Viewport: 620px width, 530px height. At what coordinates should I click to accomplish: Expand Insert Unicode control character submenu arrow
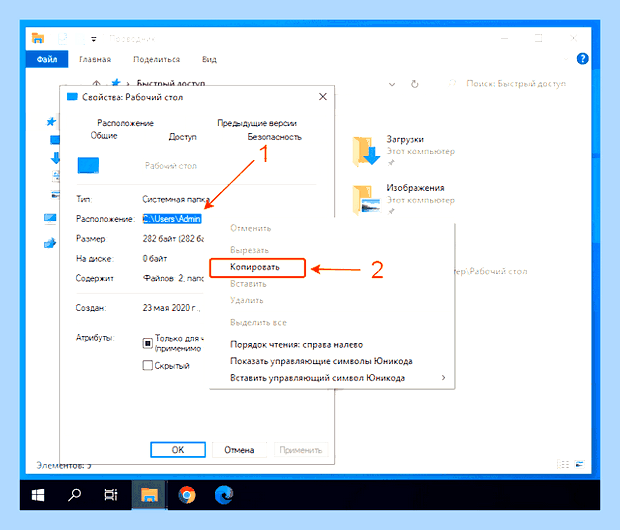pyautogui.click(x=443, y=378)
